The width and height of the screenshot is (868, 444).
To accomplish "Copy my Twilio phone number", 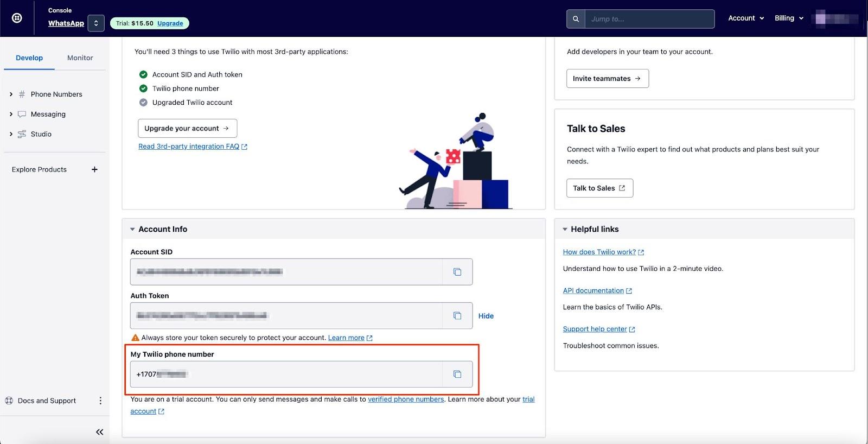I will click(x=457, y=375).
